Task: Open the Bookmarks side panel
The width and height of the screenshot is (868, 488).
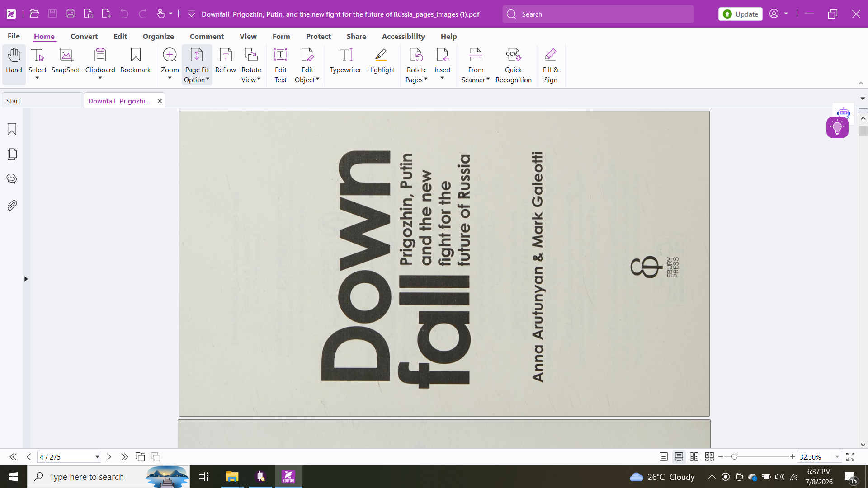Action: [x=12, y=129]
